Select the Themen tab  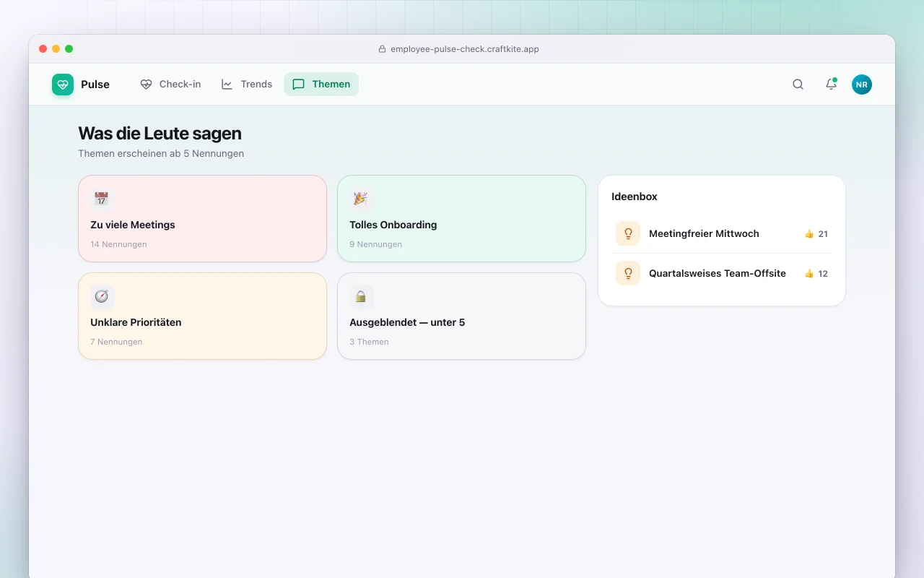(x=321, y=85)
